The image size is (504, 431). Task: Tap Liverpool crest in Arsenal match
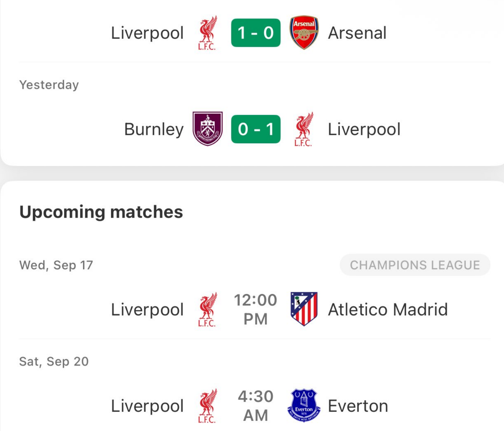(207, 33)
